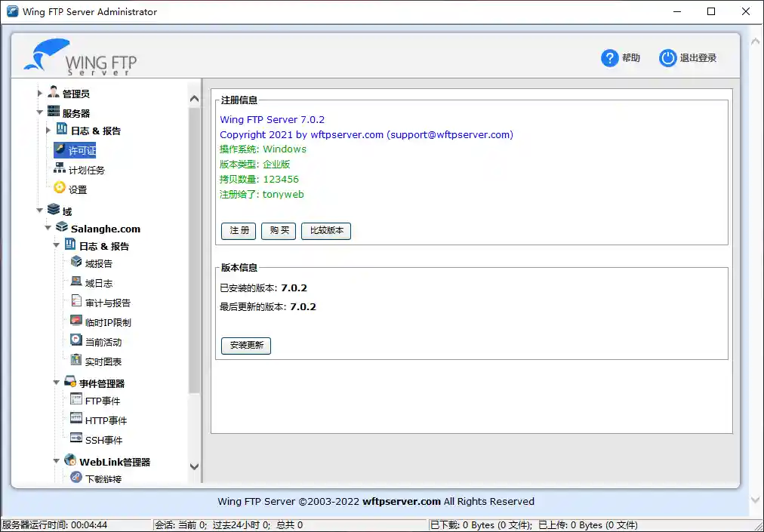This screenshot has height=532, width=764.
Task: View 域报告 domain report icon
Action: [75, 263]
